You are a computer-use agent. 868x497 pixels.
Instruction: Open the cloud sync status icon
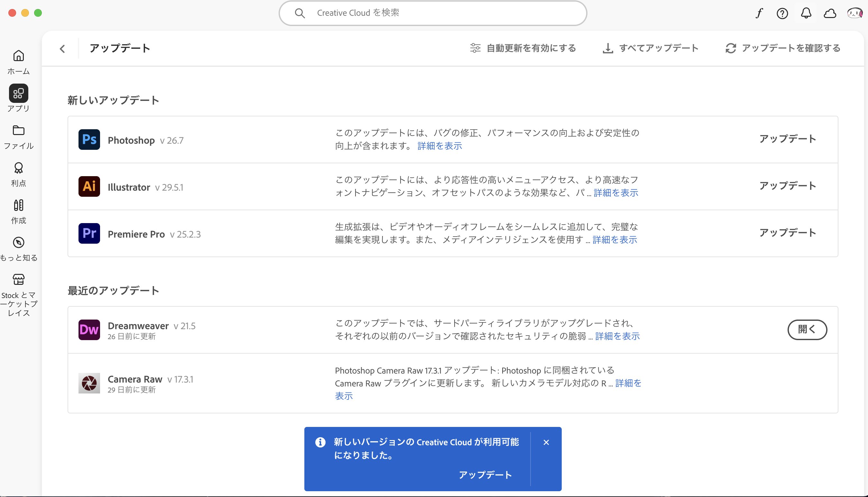(x=830, y=13)
